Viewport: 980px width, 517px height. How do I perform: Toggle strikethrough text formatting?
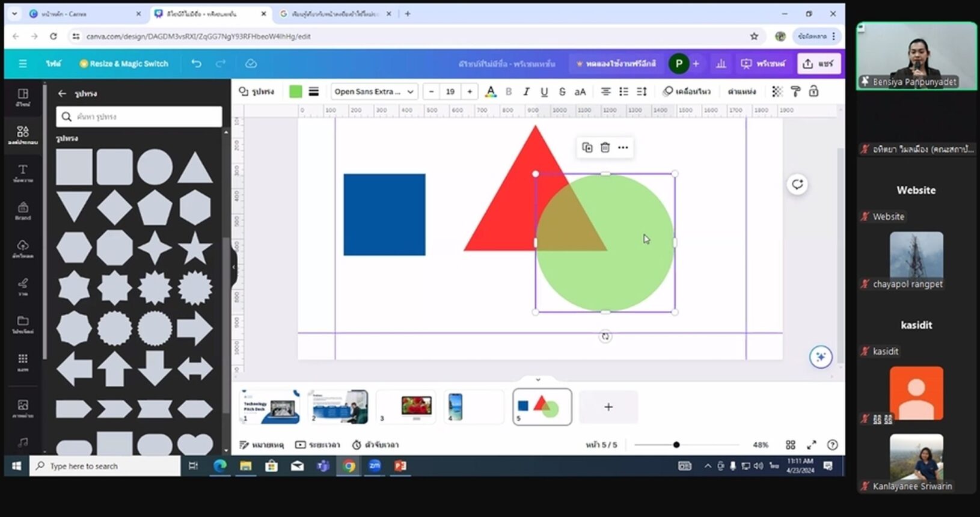coord(562,91)
